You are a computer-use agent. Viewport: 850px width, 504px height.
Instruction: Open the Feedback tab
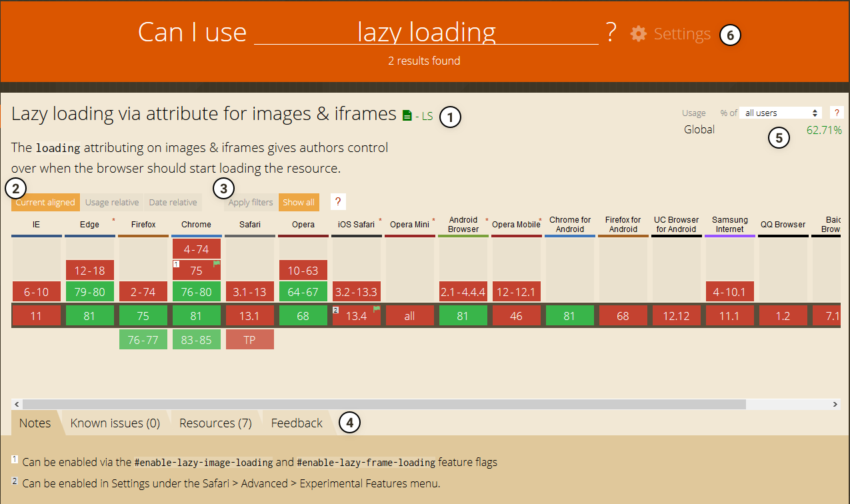(x=297, y=423)
